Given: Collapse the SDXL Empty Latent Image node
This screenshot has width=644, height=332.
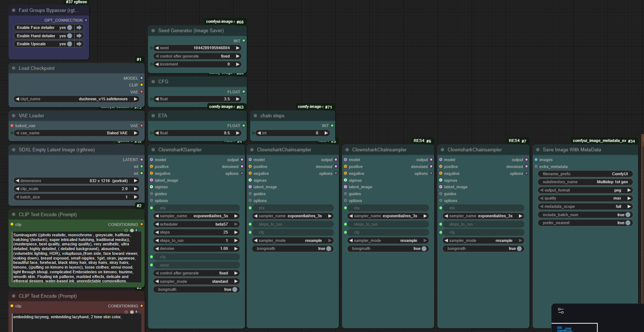Looking at the screenshot, I should click(x=14, y=150).
